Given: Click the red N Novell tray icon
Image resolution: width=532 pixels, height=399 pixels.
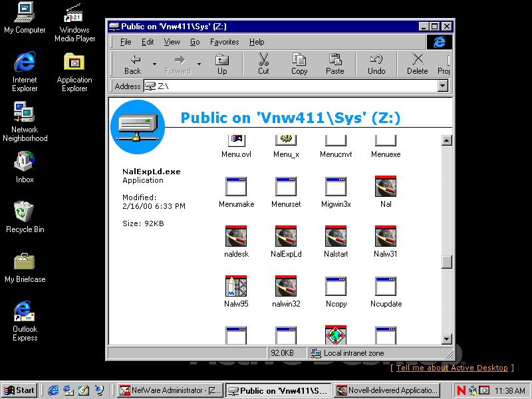Looking at the screenshot, I should (462, 390).
